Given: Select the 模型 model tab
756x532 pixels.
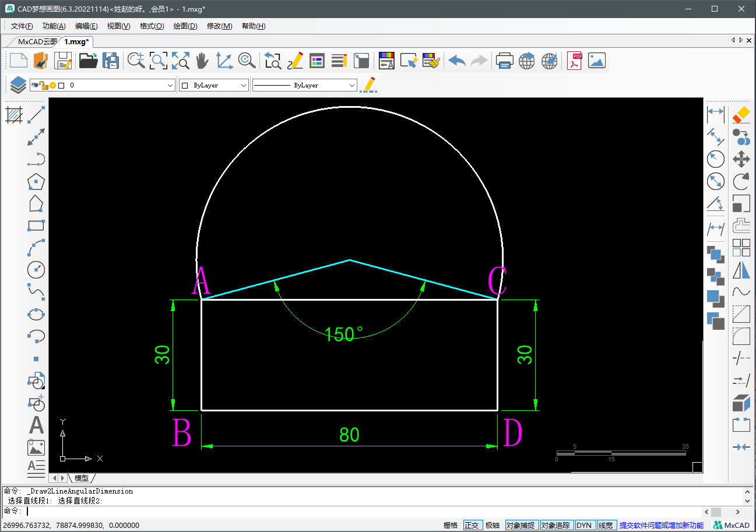Looking at the screenshot, I should click(82, 478).
